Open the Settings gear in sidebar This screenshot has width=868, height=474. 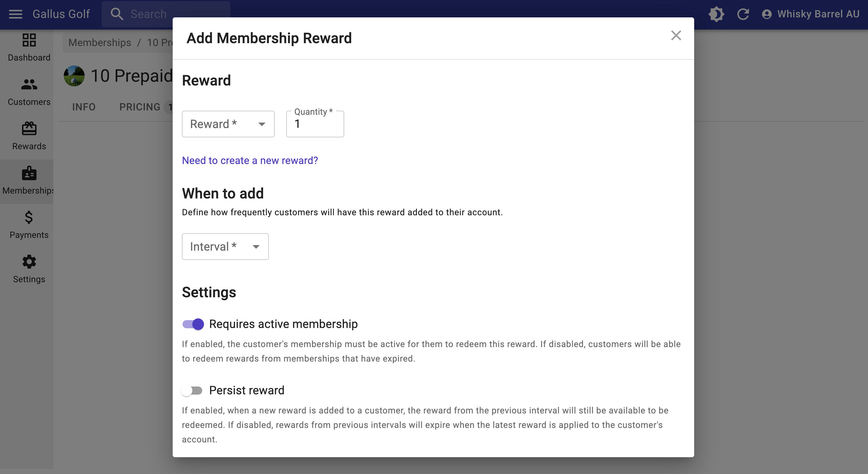tap(29, 262)
